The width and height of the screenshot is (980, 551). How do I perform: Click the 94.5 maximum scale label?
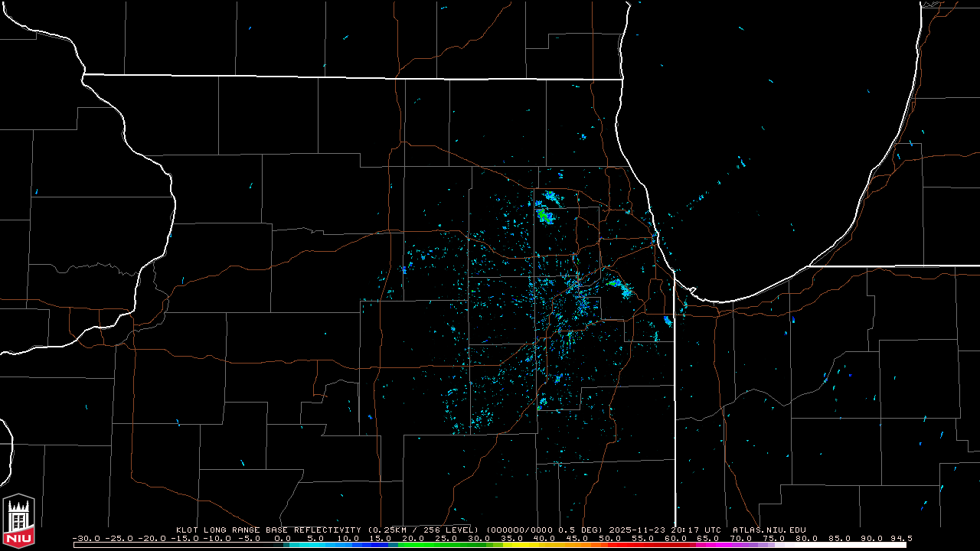pos(900,538)
